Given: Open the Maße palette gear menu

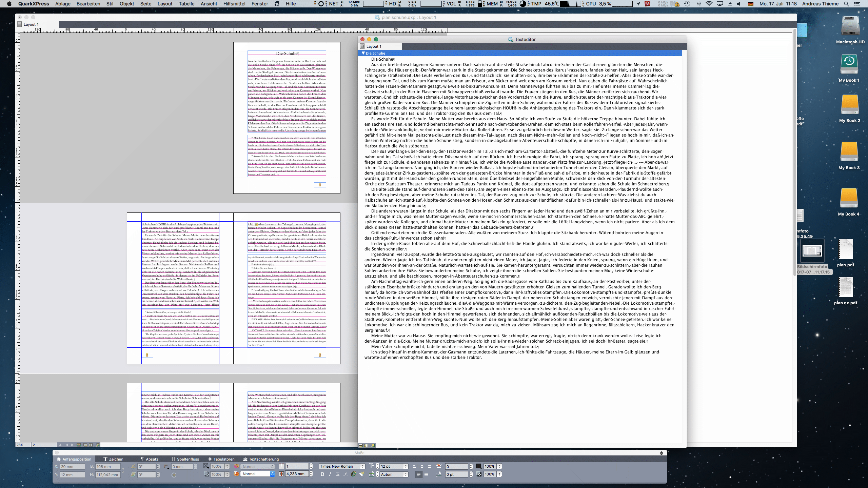Looking at the screenshot, I should click(661, 453).
